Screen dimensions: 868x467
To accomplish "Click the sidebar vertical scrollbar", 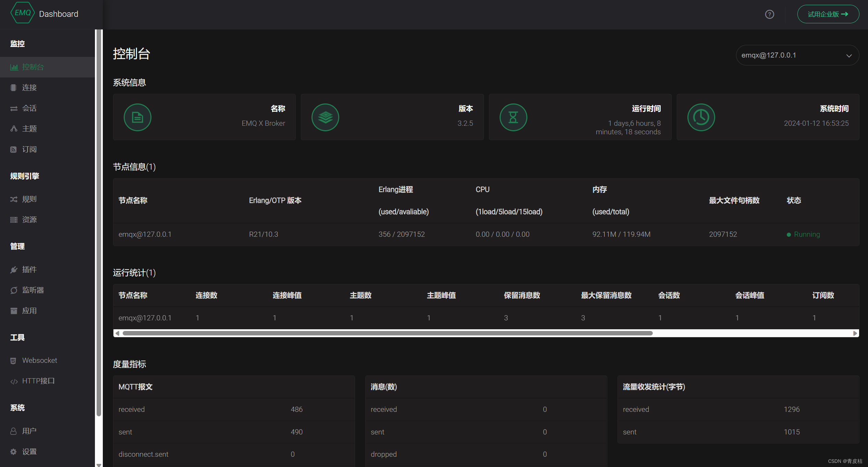I will tap(99, 223).
